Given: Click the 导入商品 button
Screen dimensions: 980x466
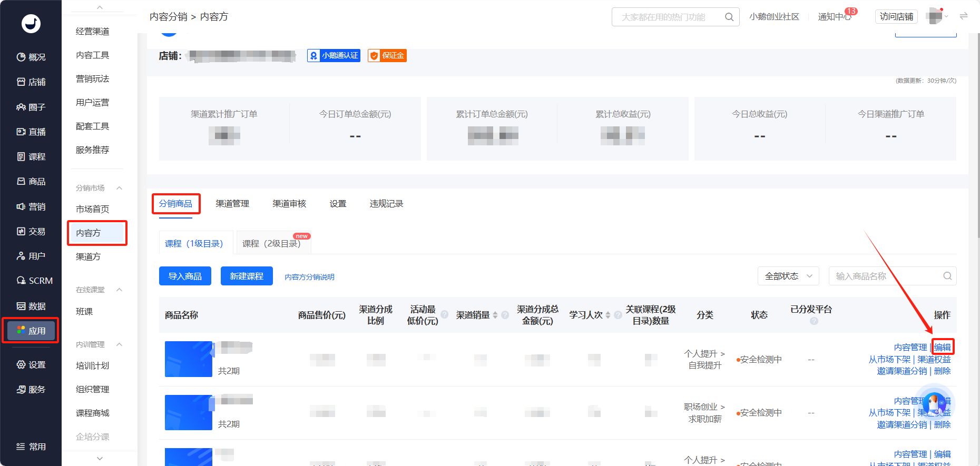Looking at the screenshot, I should [x=185, y=276].
